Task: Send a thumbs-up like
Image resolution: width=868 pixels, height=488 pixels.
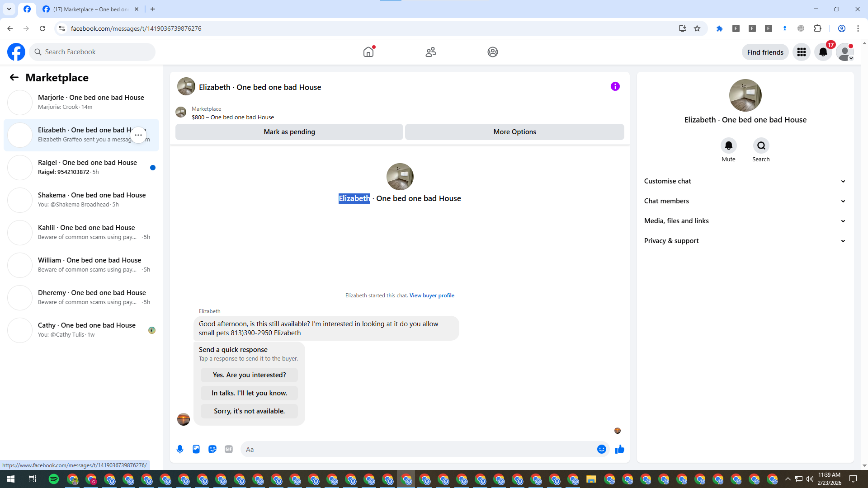Action: (620, 449)
